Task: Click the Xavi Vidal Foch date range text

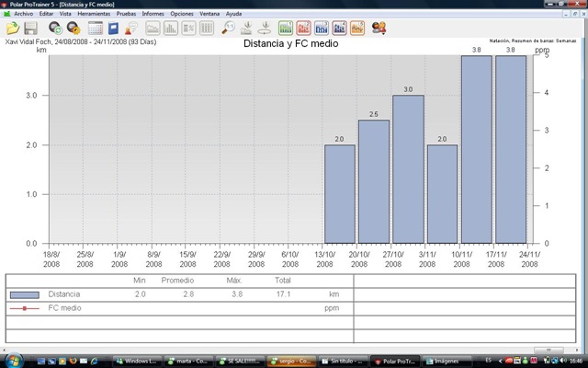Action: [81, 41]
